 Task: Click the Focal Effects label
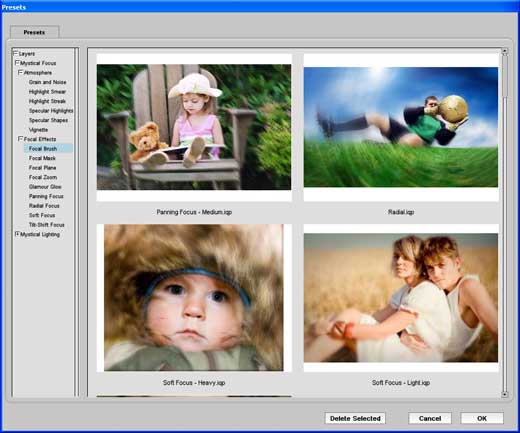pyautogui.click(x=40, y=139)
